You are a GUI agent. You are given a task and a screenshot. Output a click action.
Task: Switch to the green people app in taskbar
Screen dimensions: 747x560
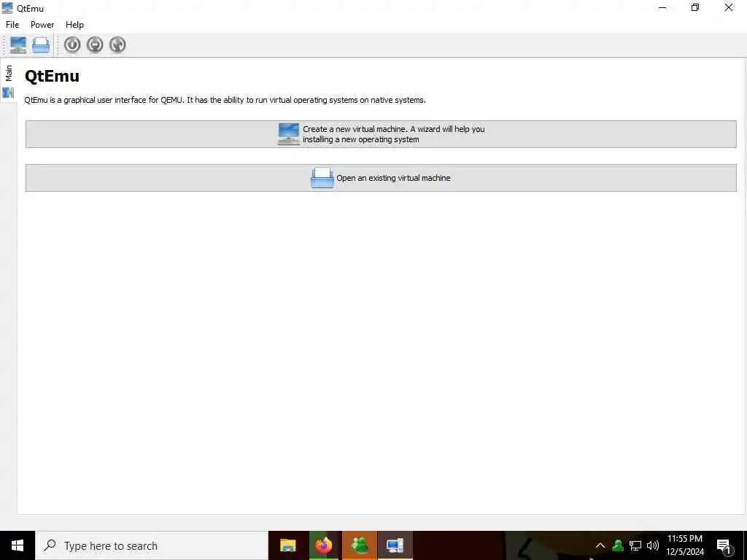pos(360,545)
